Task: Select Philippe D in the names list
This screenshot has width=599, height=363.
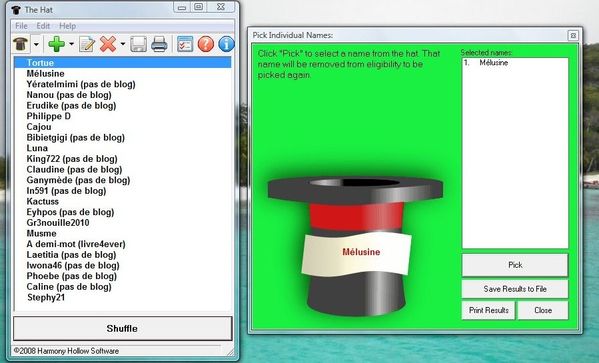Action: (49, 116)
